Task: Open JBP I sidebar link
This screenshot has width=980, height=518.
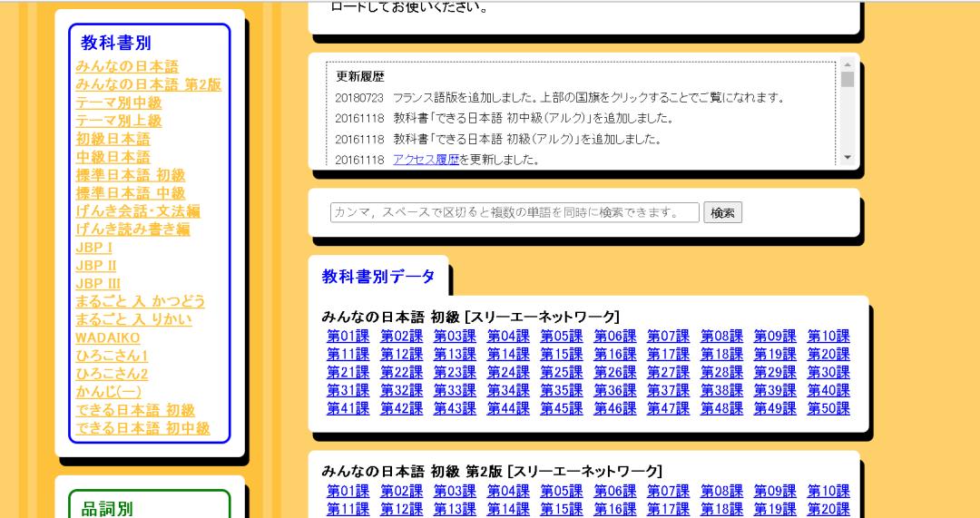Action: click(x=93, y=248)
